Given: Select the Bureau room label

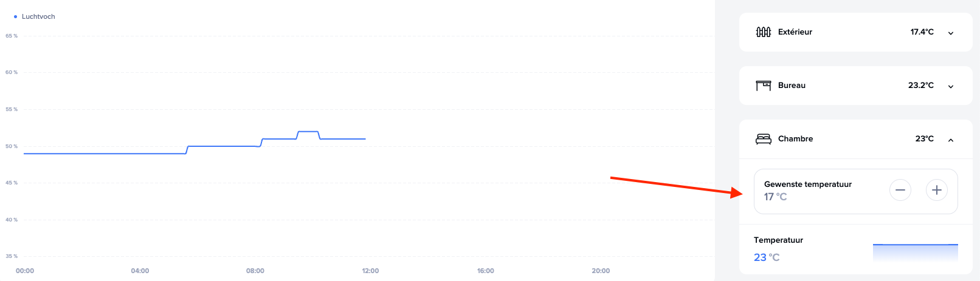Looking at the screenshot, I should point(792,86).
